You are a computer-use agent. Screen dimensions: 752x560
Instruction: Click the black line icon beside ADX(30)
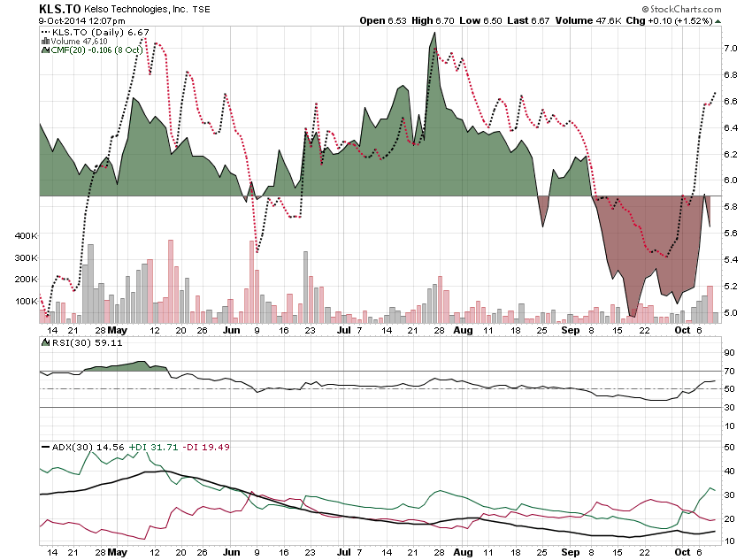(45, 447)
